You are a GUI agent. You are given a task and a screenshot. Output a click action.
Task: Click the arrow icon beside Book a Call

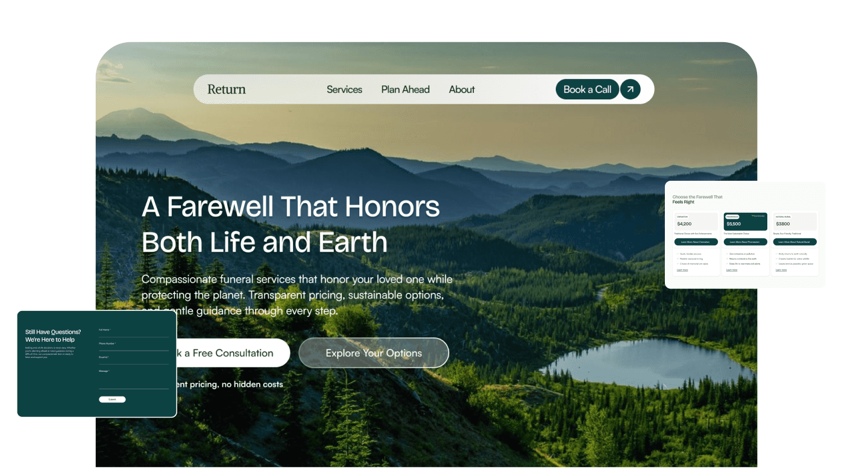tap(631, 89)
